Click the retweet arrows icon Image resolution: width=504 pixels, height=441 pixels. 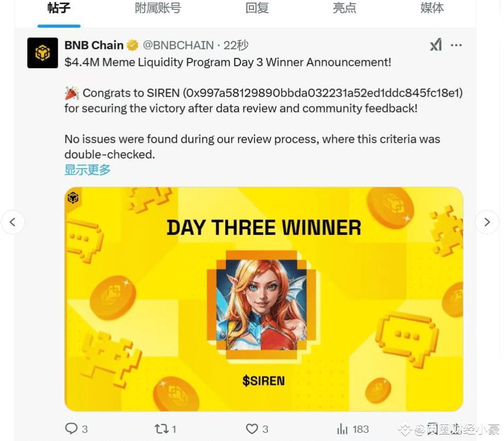(161, 429)
